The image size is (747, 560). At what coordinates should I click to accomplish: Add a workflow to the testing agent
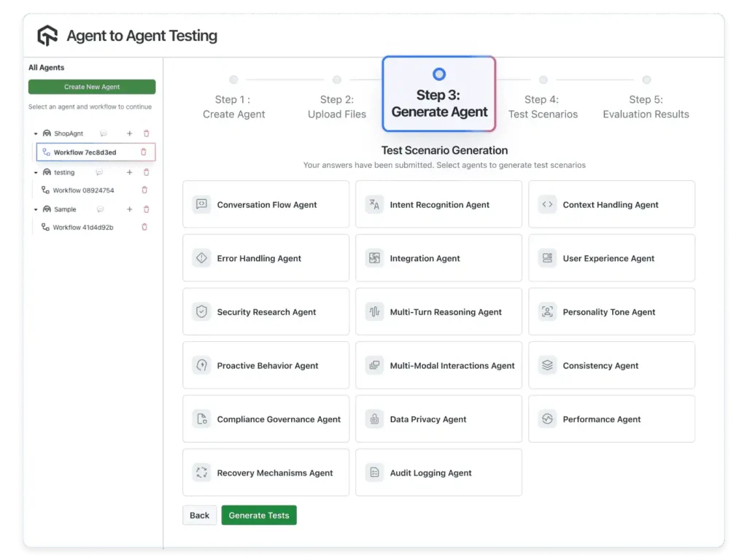(x=129, y=173)
